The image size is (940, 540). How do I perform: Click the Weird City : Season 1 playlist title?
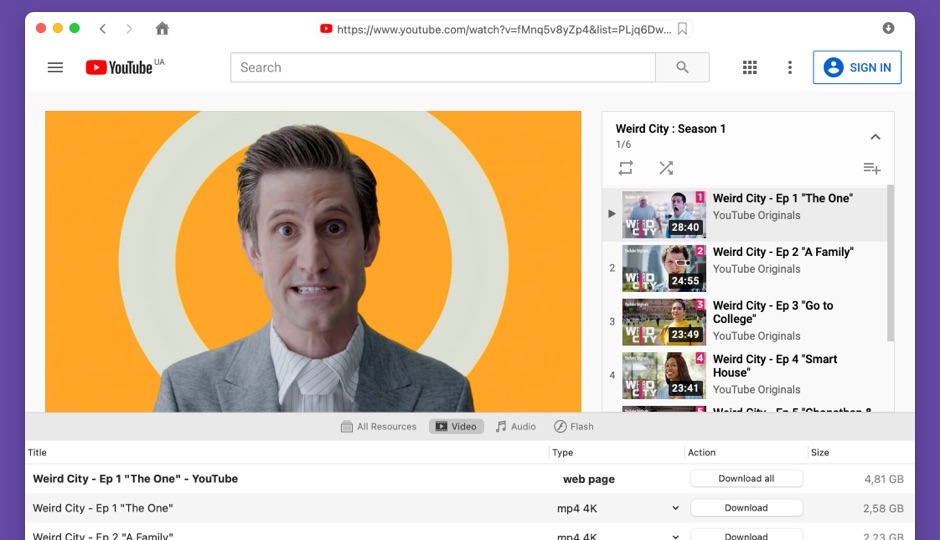pyautogui.click(x=670, y=129)
